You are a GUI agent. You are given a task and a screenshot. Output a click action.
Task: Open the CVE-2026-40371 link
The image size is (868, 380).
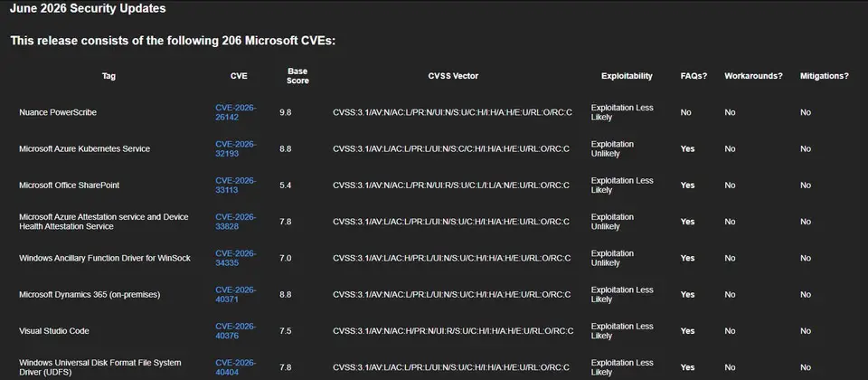coord(236,295)
